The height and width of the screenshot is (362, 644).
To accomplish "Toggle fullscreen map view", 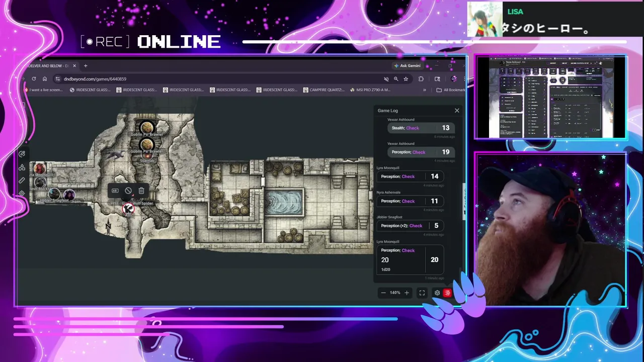I will coord(422,293).
